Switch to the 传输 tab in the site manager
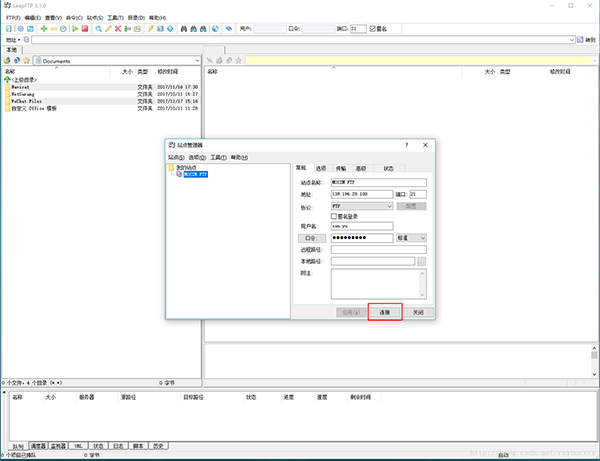 (341, 168)
